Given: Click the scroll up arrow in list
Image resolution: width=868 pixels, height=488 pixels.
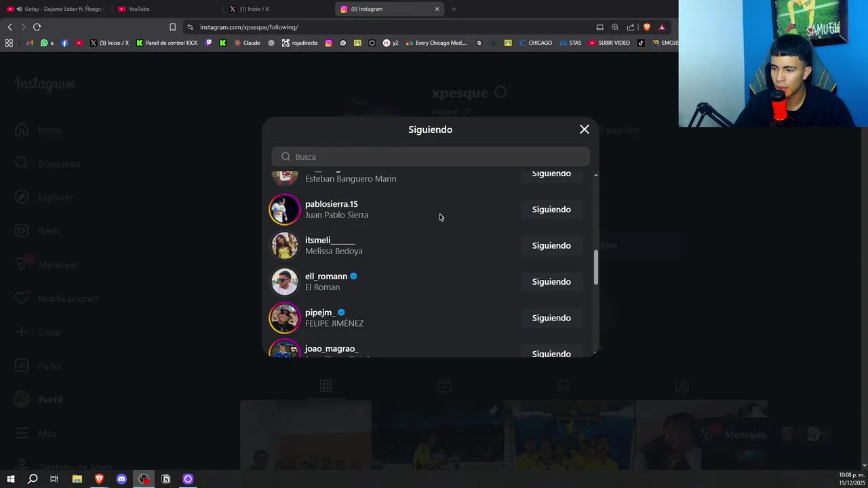Looking at the screenshot, I should 596,176.
